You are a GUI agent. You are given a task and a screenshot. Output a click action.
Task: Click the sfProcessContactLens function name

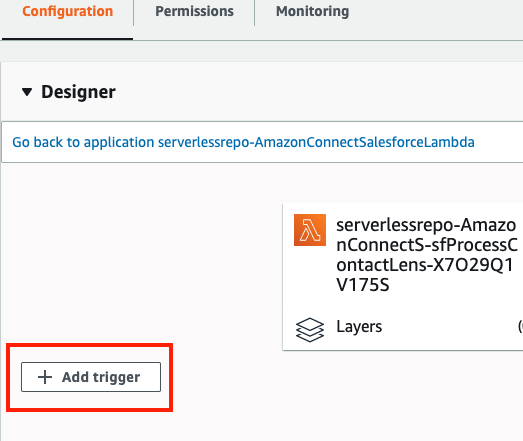[427, 255]
